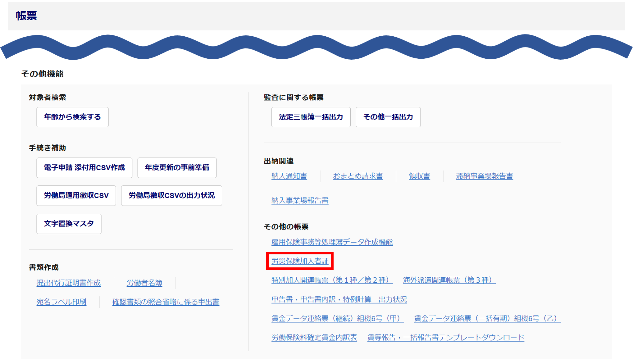
Task: Click 納入事業場報告書 link
Action: (x=300, y=201)
